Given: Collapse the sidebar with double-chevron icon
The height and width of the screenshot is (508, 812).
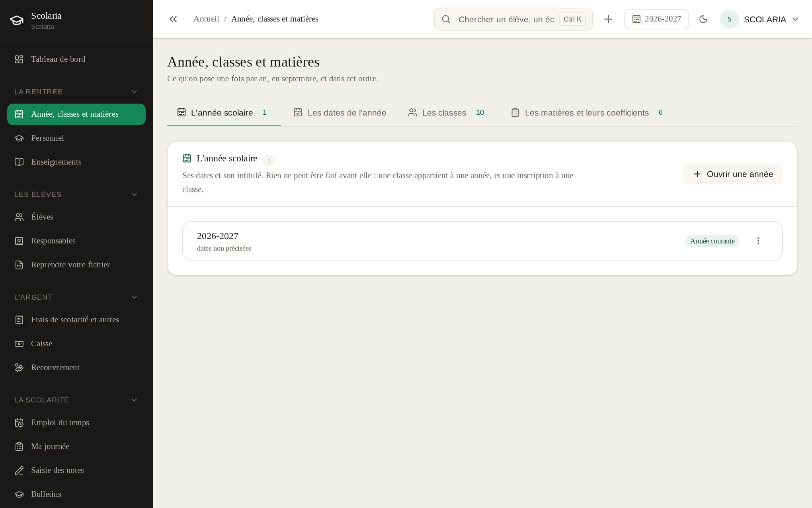Looking at the screenshot, I should [173, 19].
